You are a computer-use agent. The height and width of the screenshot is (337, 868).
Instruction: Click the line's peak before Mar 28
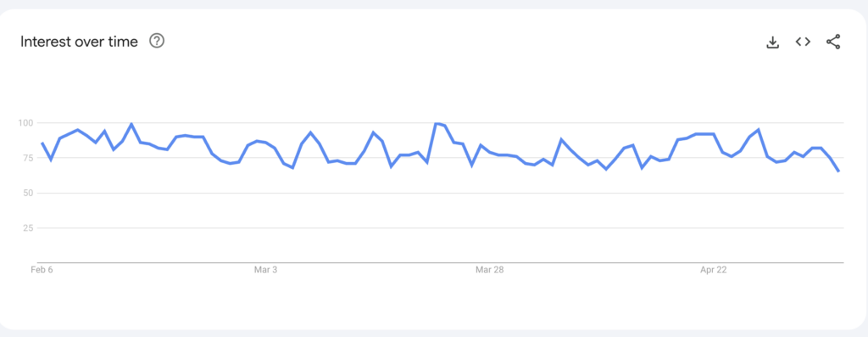[x=437, y=124]
